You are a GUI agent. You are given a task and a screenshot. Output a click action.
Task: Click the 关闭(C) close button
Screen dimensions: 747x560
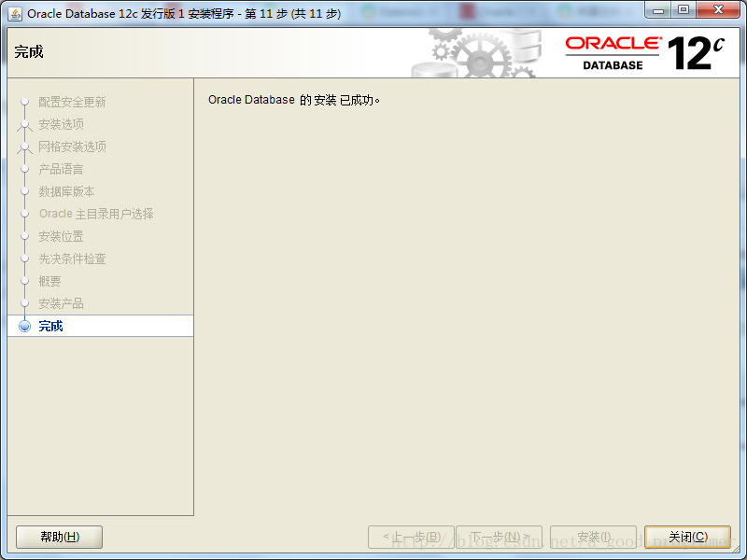point(687,537)
